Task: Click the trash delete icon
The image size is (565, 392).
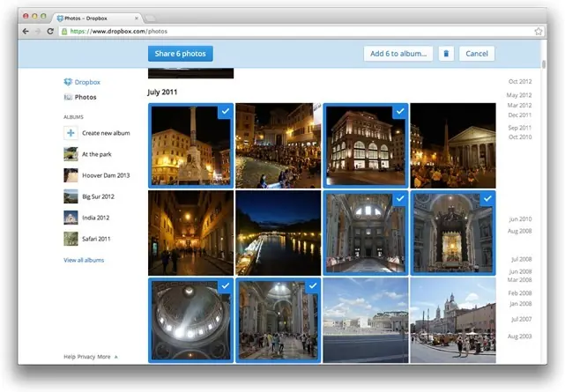Action: pos(446,54)
